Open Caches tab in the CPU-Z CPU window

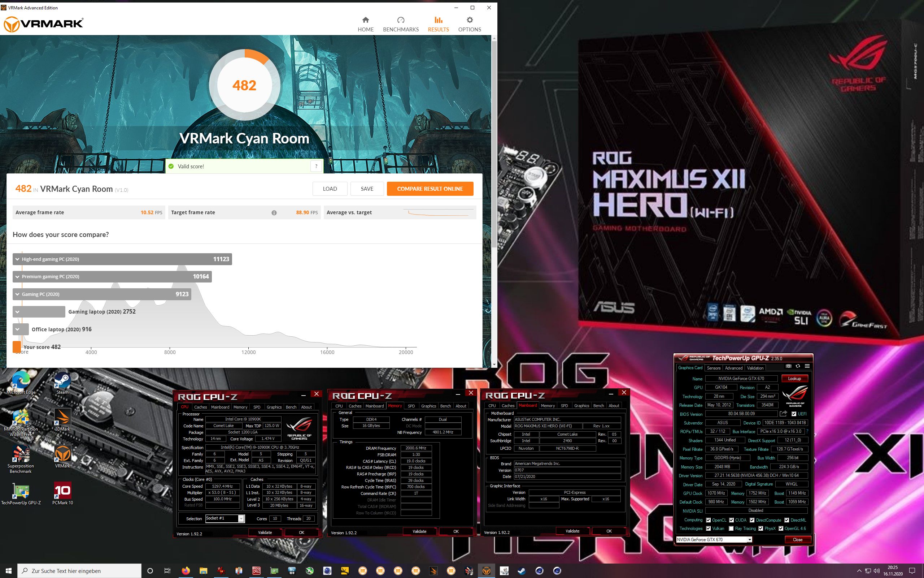[x=200, y=407]
